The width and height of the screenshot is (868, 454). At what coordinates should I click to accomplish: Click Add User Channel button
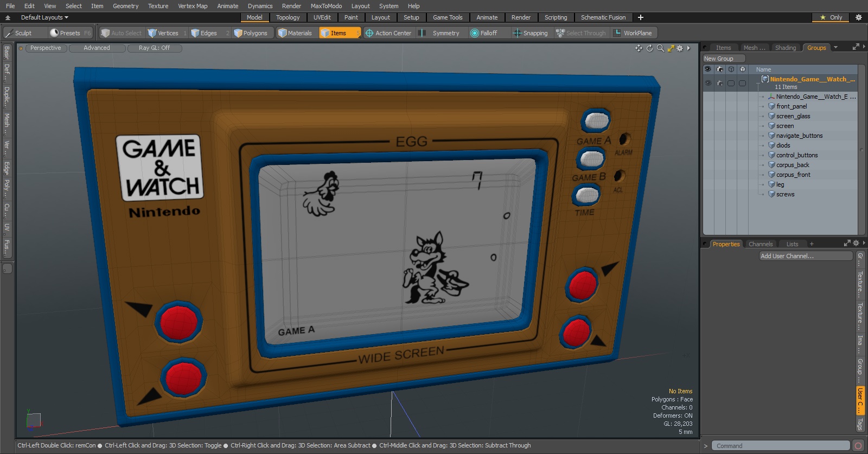coord(806,256)
